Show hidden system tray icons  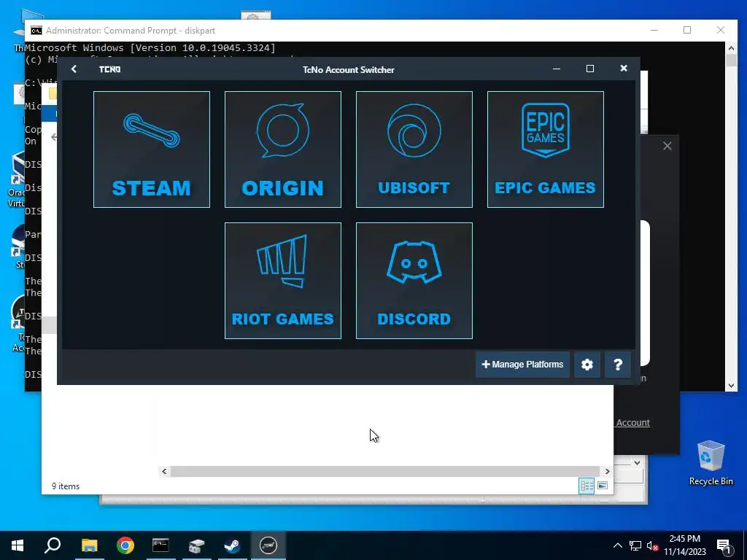[x=617, y=545]
